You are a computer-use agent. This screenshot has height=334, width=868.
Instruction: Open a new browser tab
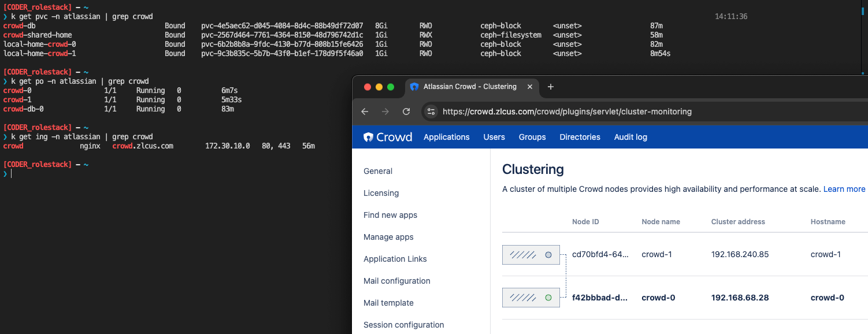(x=550, y=87)
